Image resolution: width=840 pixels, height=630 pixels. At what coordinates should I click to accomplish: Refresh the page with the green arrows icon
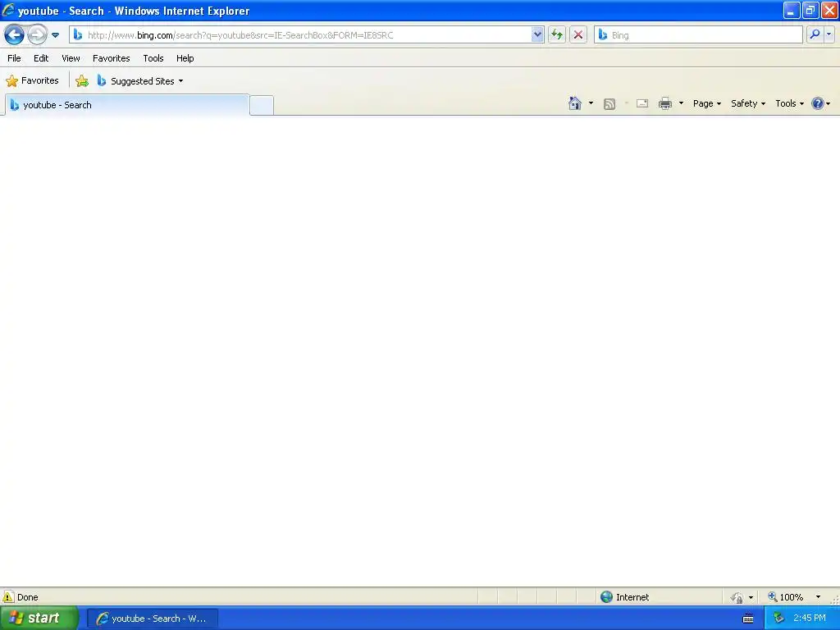[557, 34]
